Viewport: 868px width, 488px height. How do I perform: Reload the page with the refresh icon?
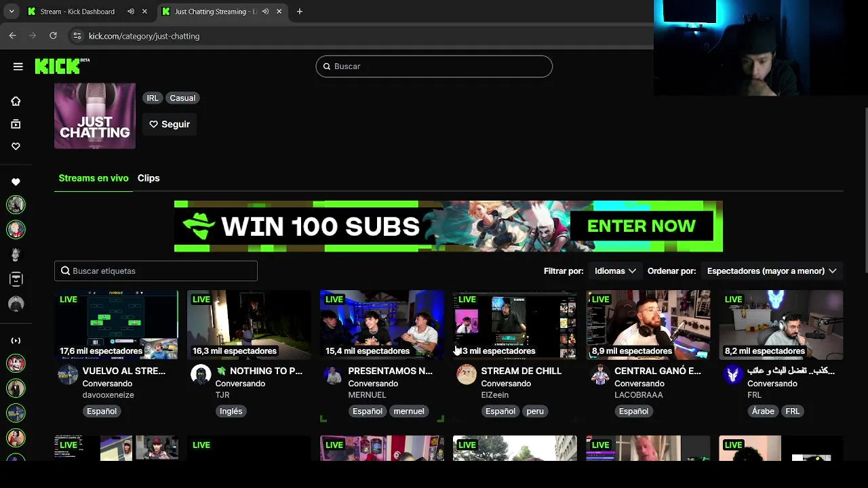53,36
